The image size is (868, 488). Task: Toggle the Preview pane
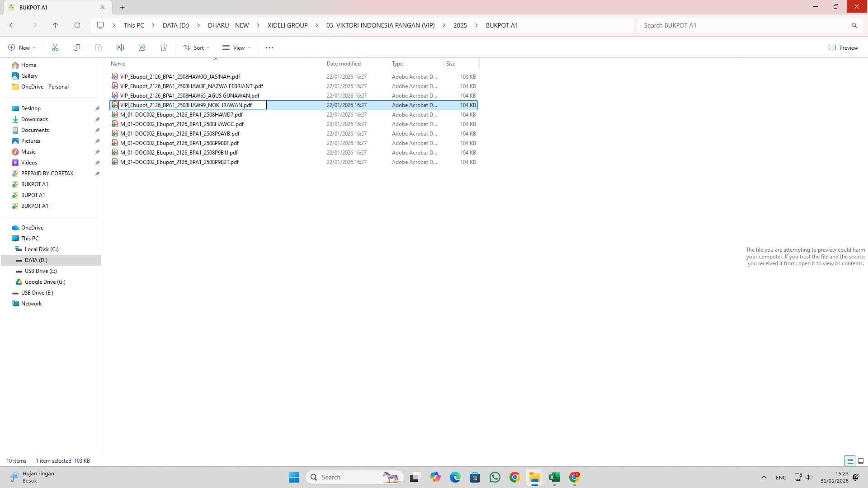pyautogui.click(x=844, y=47)
